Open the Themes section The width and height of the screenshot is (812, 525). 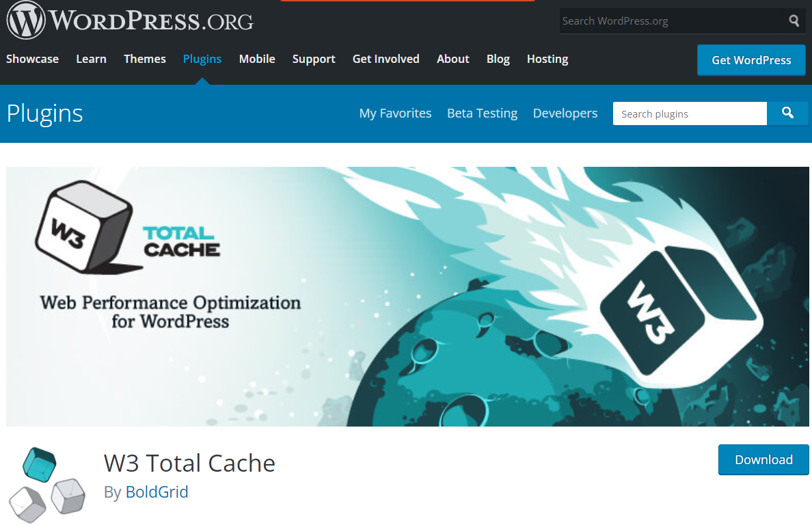point(145,59)
